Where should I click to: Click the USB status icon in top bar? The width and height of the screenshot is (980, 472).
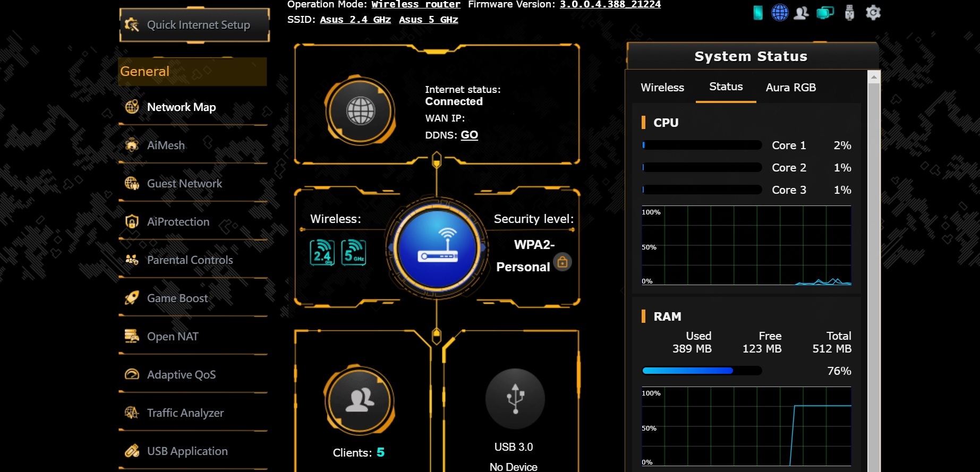849,12
